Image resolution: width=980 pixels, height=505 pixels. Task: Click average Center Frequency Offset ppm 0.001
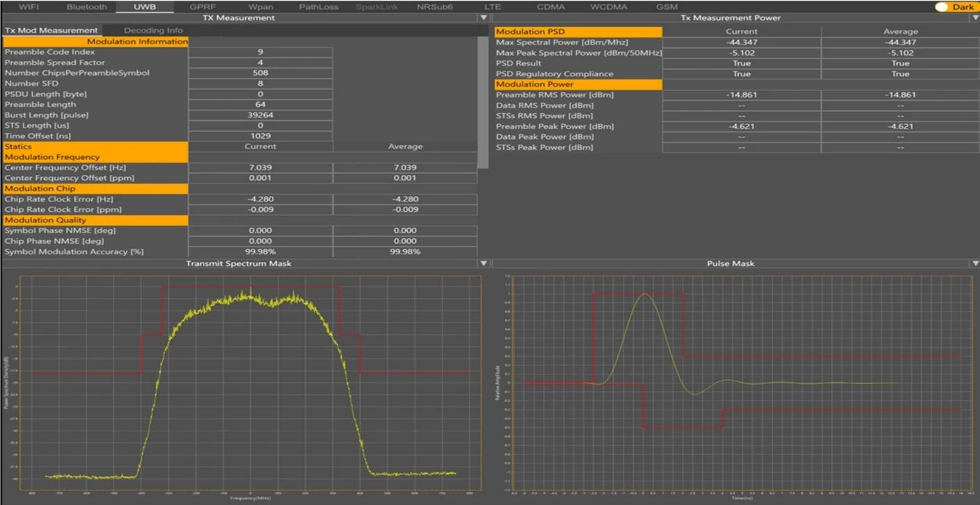pyautogui.click(x=405, y=178)
